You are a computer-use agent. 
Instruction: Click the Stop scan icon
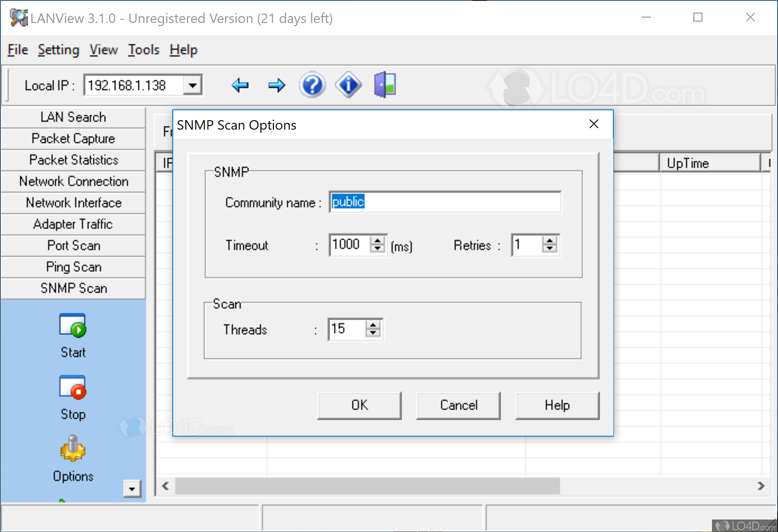pyautogui.click(x=73, y=388)
